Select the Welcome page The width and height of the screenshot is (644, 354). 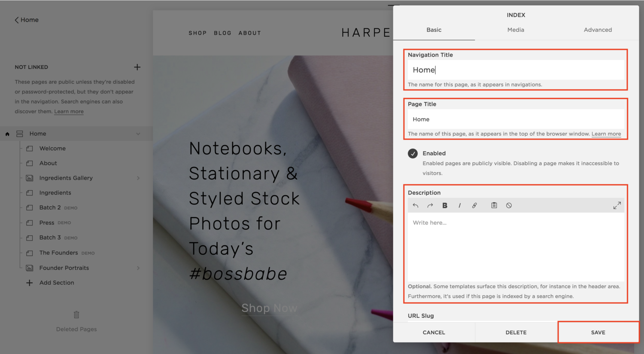(52, 149)
